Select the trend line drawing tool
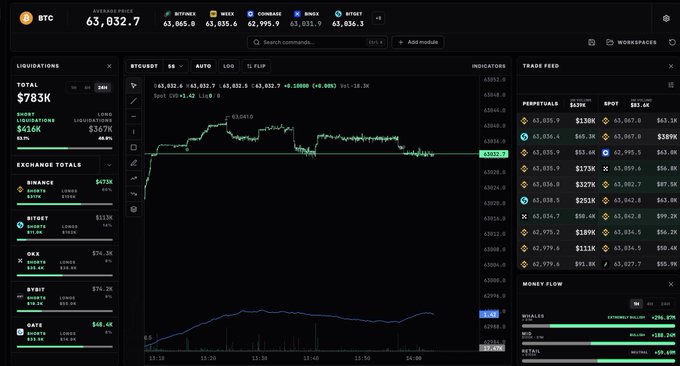The height and width of the screenshot is (366, 680). (134, 101)
